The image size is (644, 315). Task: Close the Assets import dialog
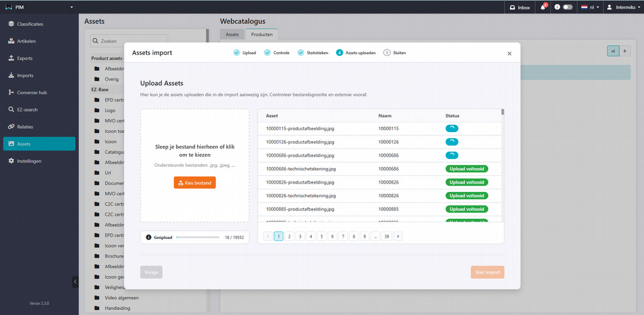pyautogui.click(x=509, y=53)
